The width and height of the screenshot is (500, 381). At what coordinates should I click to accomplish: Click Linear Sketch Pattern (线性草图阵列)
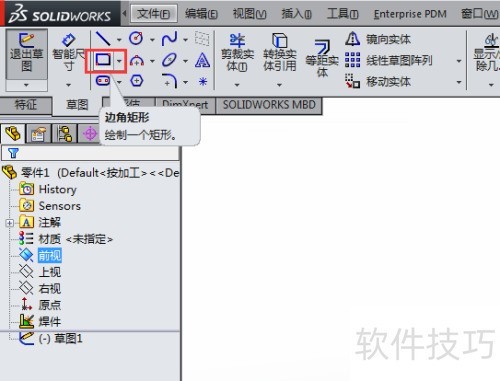pyautogui.click(x=389, y=60)
